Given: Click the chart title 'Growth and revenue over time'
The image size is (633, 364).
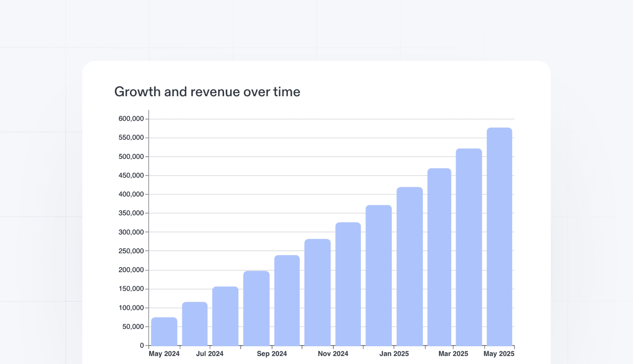Looking at the screenshot, I should click(x=207, y=92).
